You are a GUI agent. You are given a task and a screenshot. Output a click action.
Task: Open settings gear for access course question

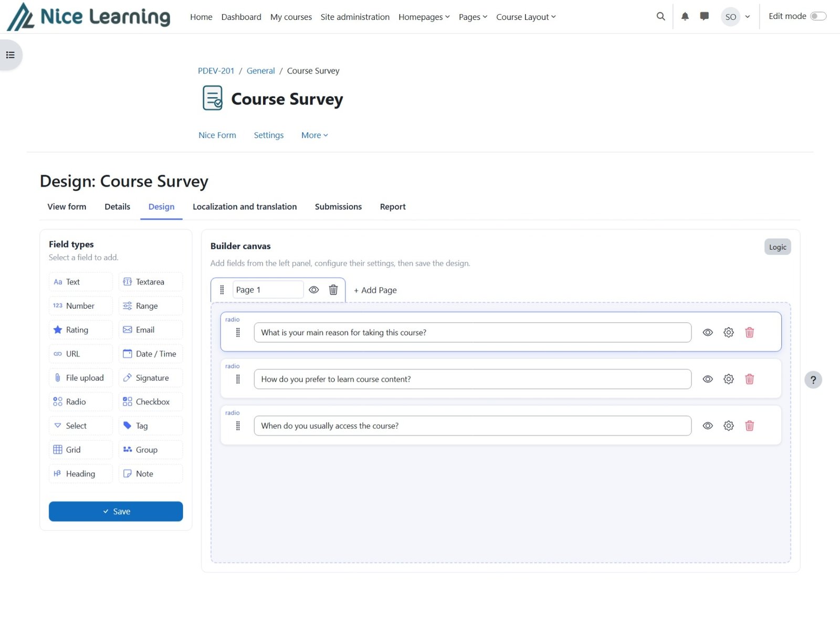pos(729,426)
